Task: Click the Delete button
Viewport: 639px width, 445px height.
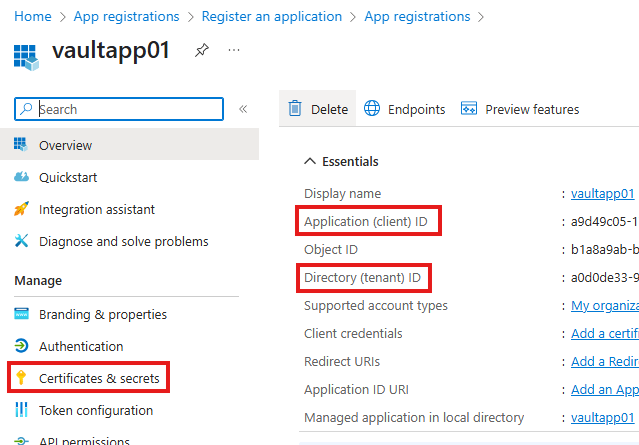Action: tap(318, 109)
